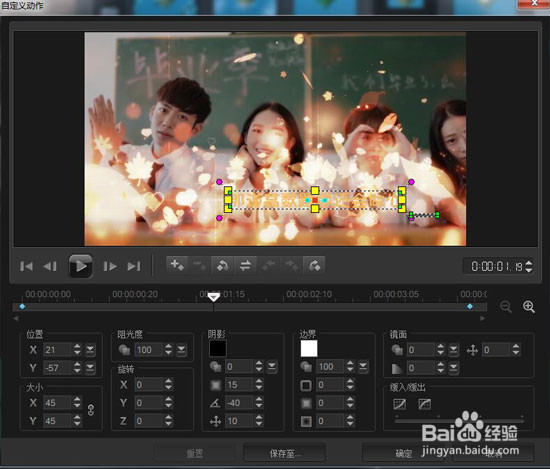Step forward one frame
Image resolution: width=550 pixels, height=469 pixels.
click(110, 266)
